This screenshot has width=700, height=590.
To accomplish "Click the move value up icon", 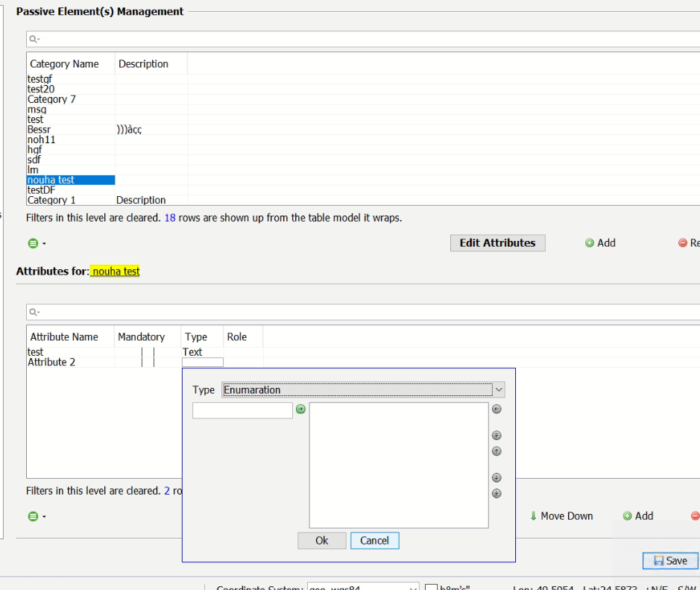I will tap(497, 451).
